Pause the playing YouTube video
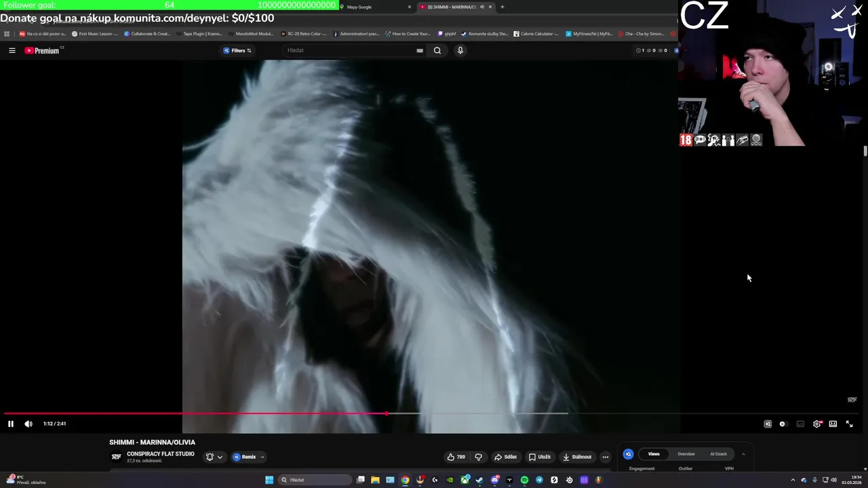Viewport: 868px width, 488px height. pos(11,424)
